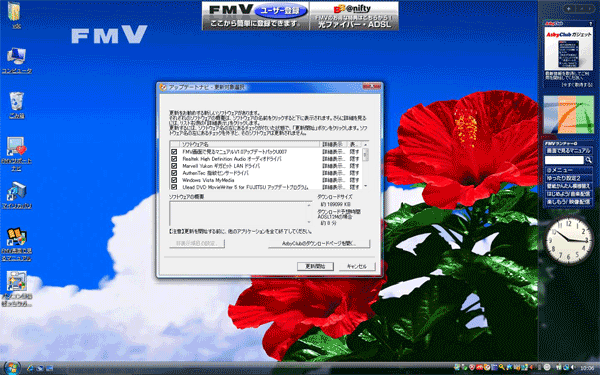Launch Internet Explorer from quick launch
The image size is (600, 375).
(30, 368)
